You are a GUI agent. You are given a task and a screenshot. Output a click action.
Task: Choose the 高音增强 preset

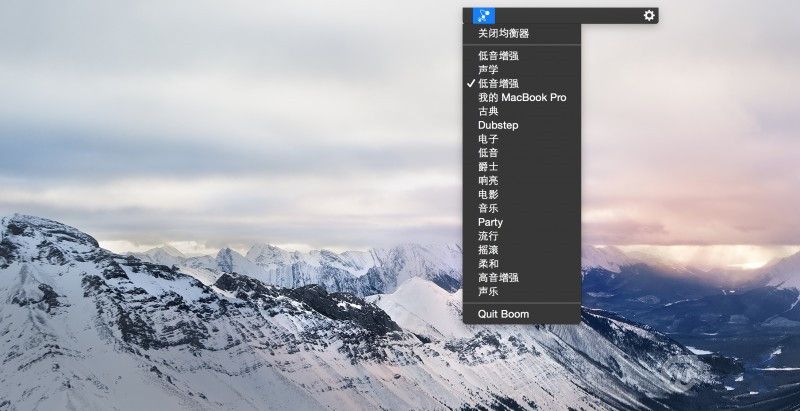tap(498, 277)
